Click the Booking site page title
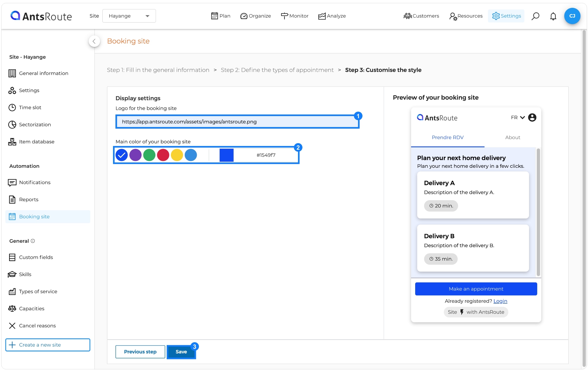 128,41
